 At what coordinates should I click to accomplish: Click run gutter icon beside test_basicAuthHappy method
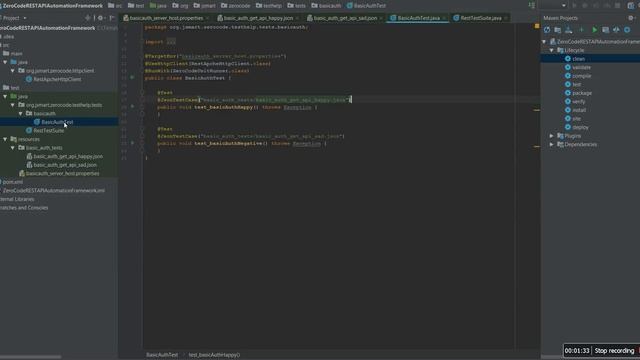pos(132,107)
